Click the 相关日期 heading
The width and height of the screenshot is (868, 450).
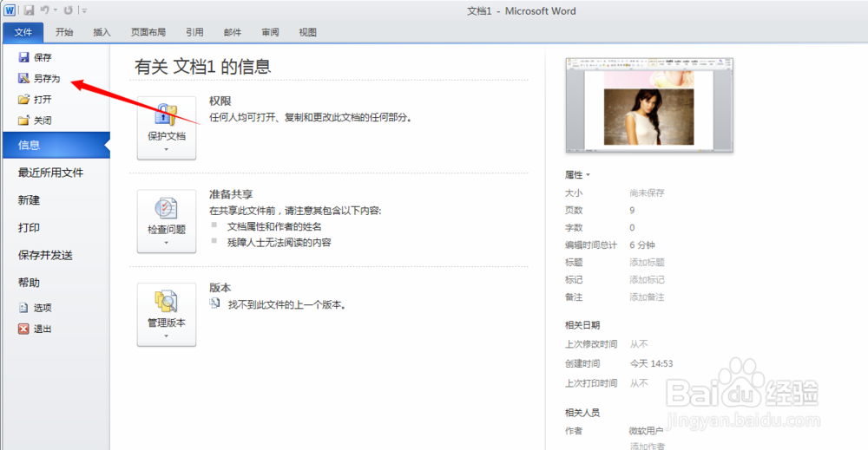(x=582, y=325)
